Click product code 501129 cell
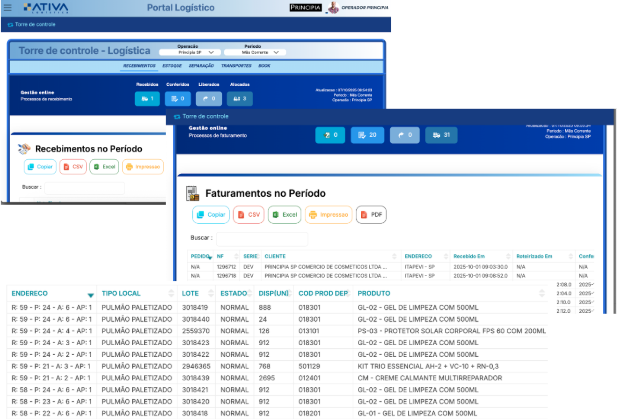This screenshot has width=617, height=419. (309, 366)
